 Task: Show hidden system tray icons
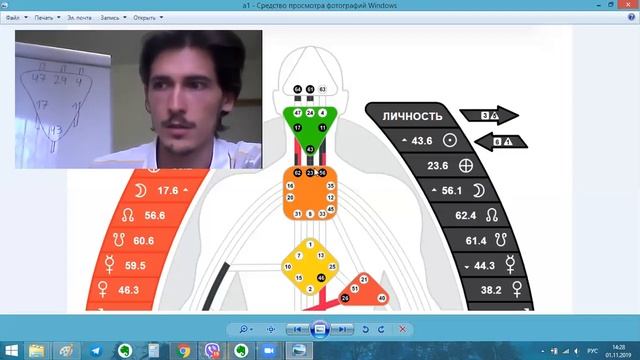pyautogui.click(x=542, y=351)
